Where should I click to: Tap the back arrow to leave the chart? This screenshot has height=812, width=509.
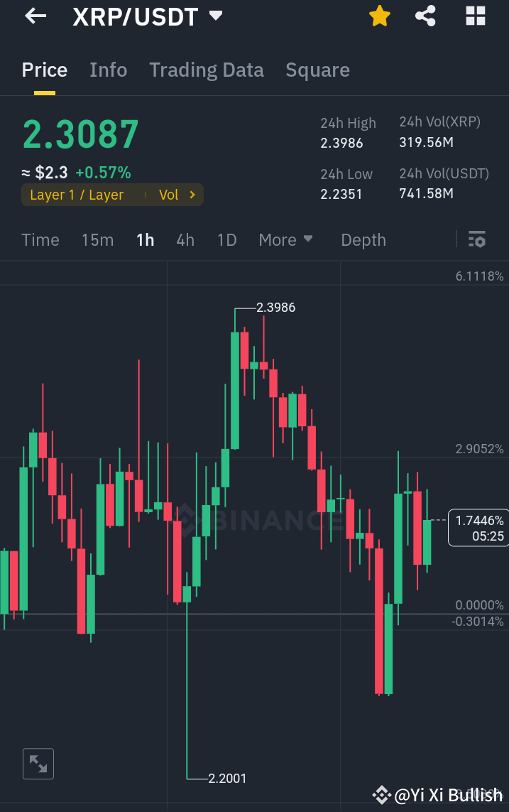click(x=35, y=16)
